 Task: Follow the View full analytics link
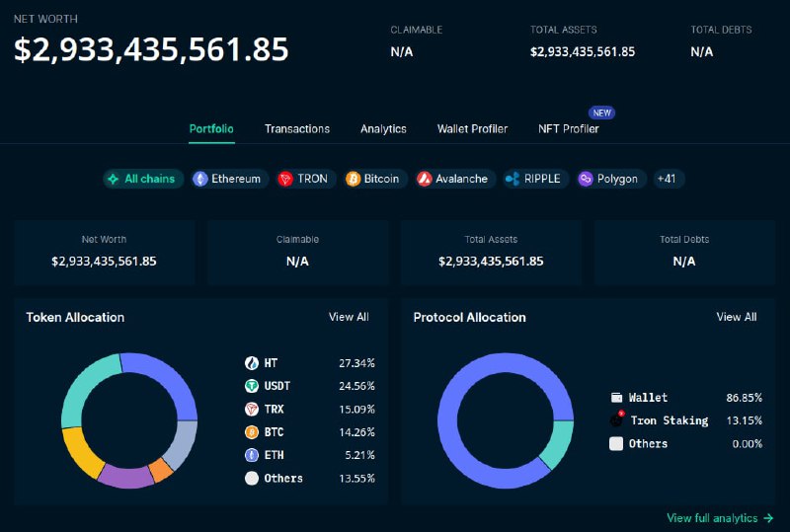720,518
